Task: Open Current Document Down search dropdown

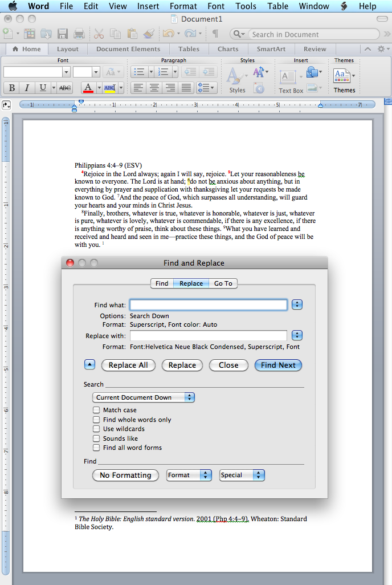Action: pyautogui.click(x=144, y=397)
